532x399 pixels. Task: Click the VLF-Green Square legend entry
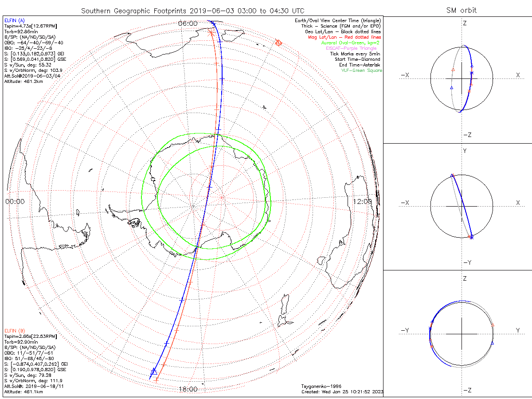pyautogui.click(x=361, y=70)
